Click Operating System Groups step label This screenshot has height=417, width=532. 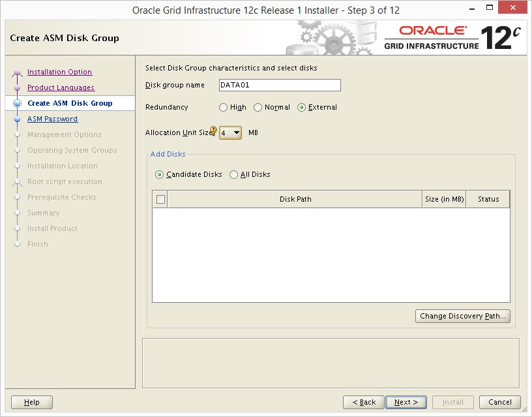(x=72, y=150)
